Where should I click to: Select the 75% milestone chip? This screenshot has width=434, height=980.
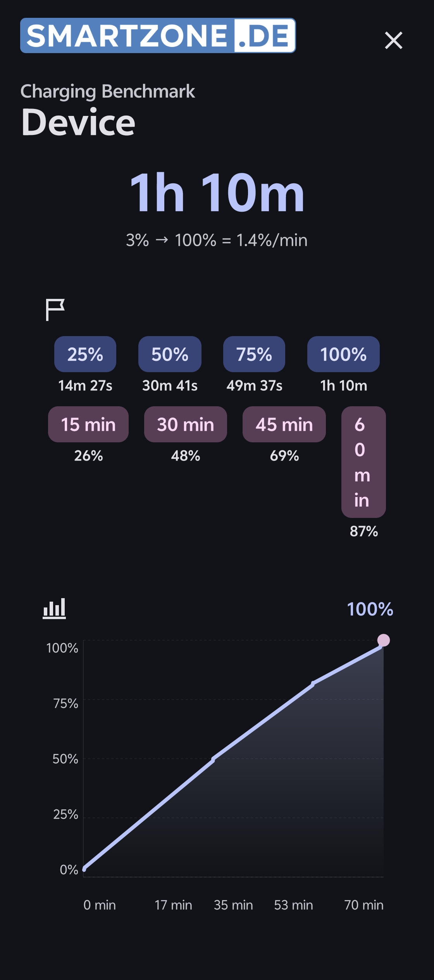pyautogui.click(x=254, y=354)
